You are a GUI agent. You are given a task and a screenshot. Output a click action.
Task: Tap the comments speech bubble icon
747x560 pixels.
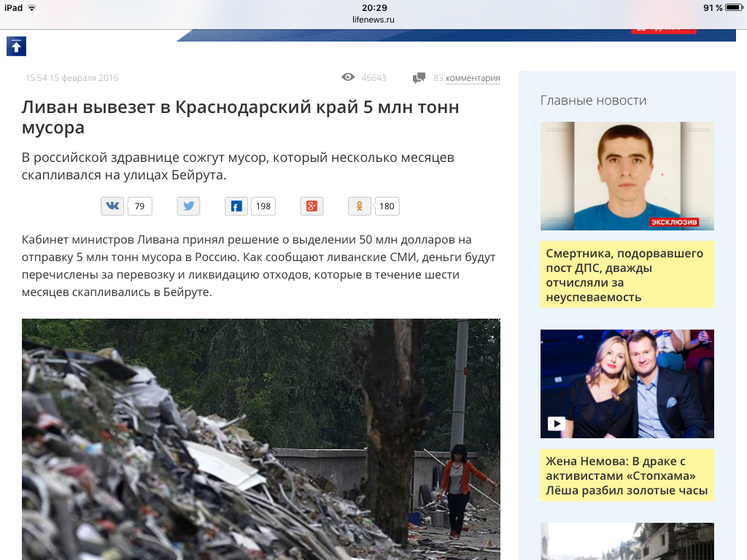pyautogui.click(x=419, y=78)
